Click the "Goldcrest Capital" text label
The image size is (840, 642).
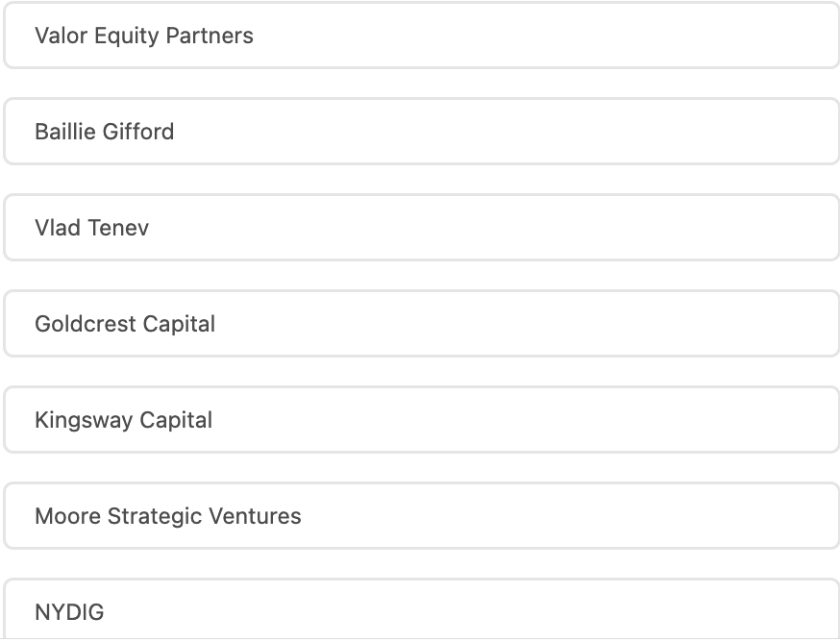point(125,324)
